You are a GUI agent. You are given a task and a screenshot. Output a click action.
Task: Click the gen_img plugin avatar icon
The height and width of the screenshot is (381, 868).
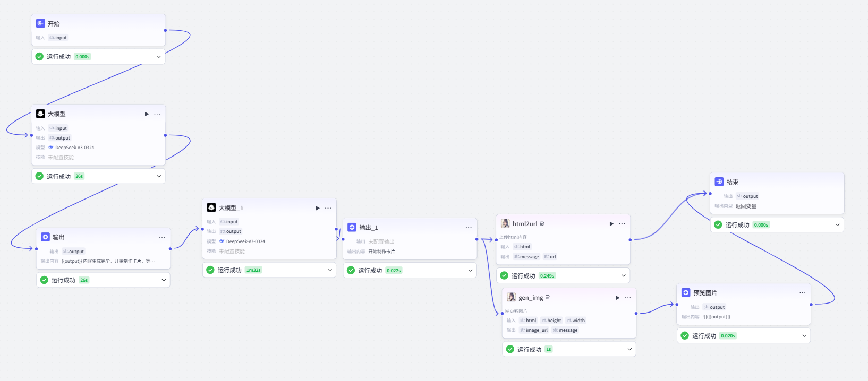pos(511,297)
